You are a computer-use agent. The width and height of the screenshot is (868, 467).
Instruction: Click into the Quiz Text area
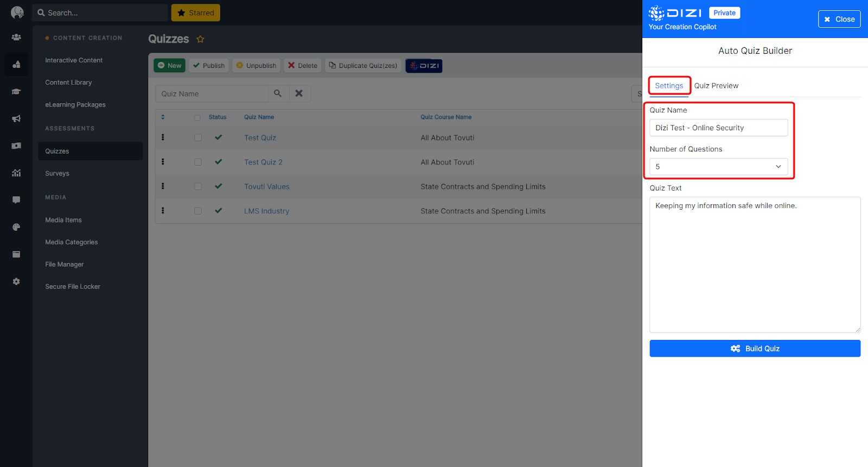point(755,264)
